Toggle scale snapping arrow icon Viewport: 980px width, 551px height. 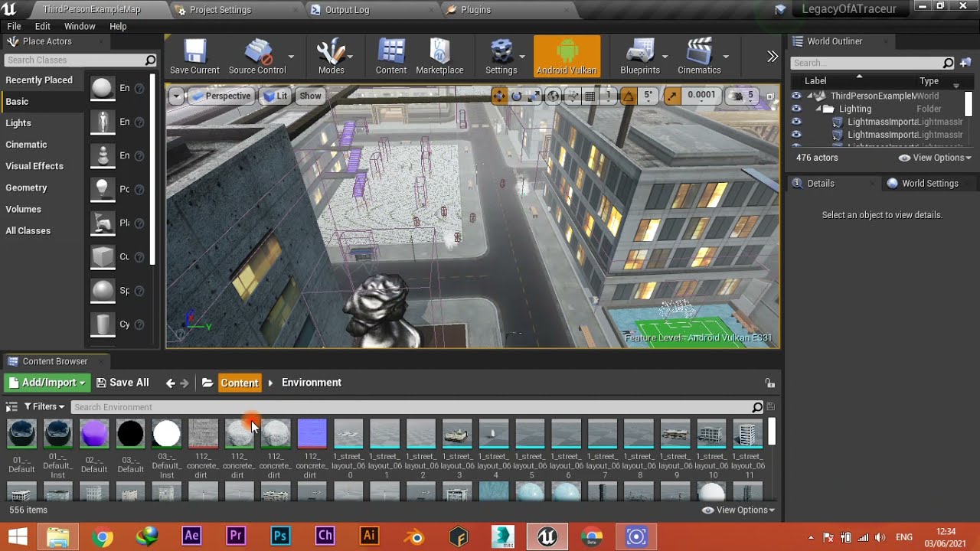pyautogui.click(x=671, y=96)
